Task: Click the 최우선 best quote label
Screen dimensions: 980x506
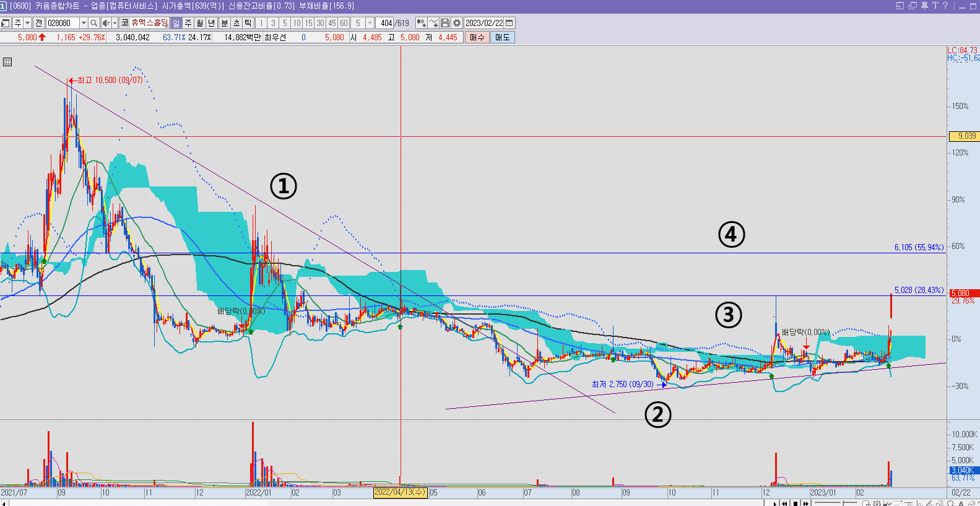Action: click(275, 38)
